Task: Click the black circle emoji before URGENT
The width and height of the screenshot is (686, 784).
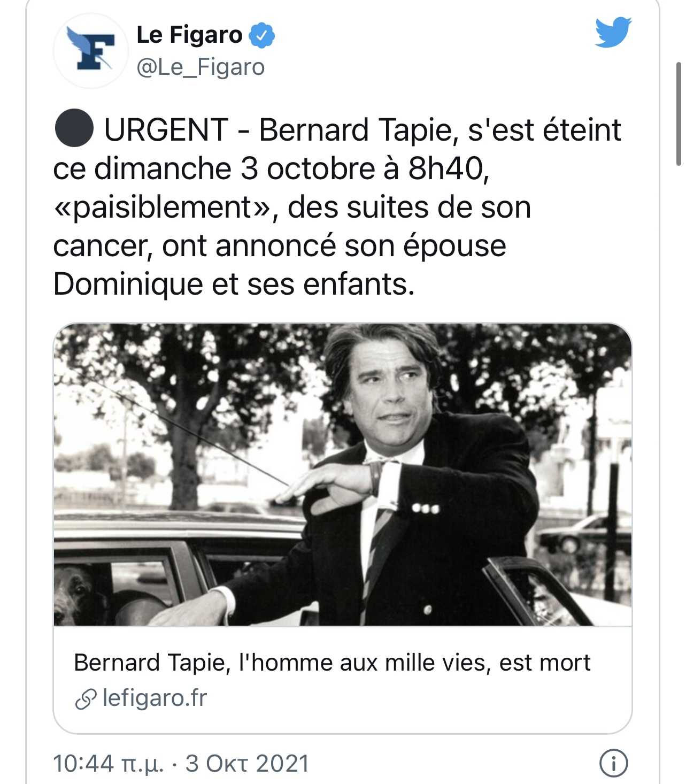Action: pyautogui.click(x=74, y=128)
